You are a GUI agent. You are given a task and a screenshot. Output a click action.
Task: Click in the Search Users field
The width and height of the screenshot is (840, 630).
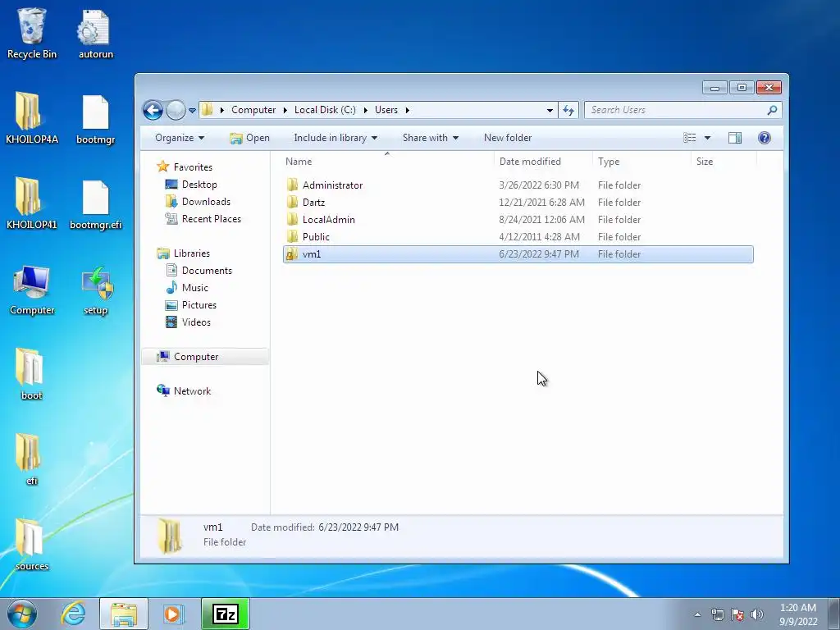coord(682,110)
